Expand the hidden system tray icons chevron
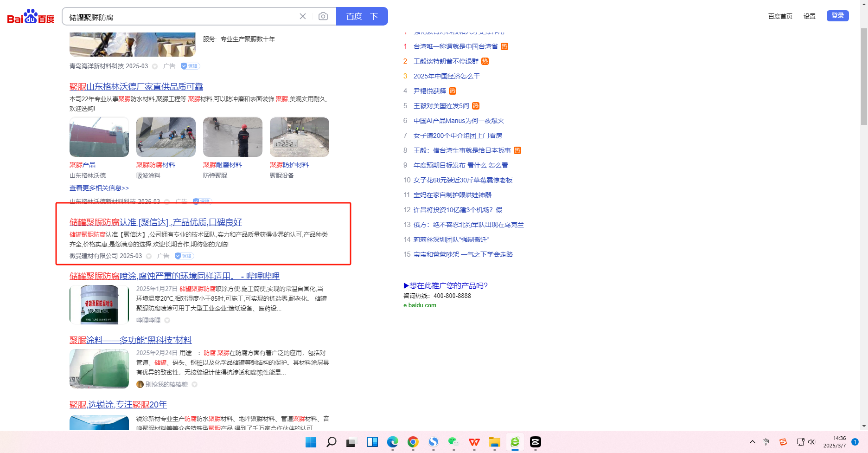 tap(752, 442)
